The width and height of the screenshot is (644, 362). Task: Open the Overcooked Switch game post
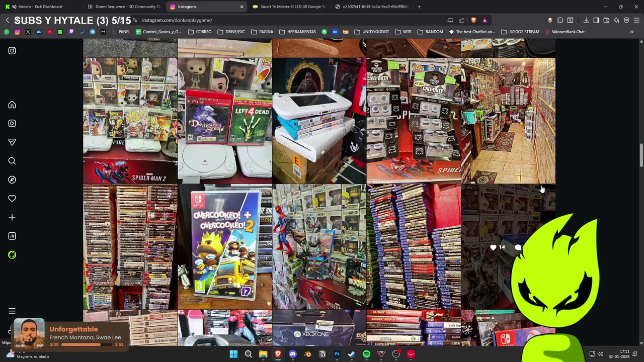coord(225,246)
